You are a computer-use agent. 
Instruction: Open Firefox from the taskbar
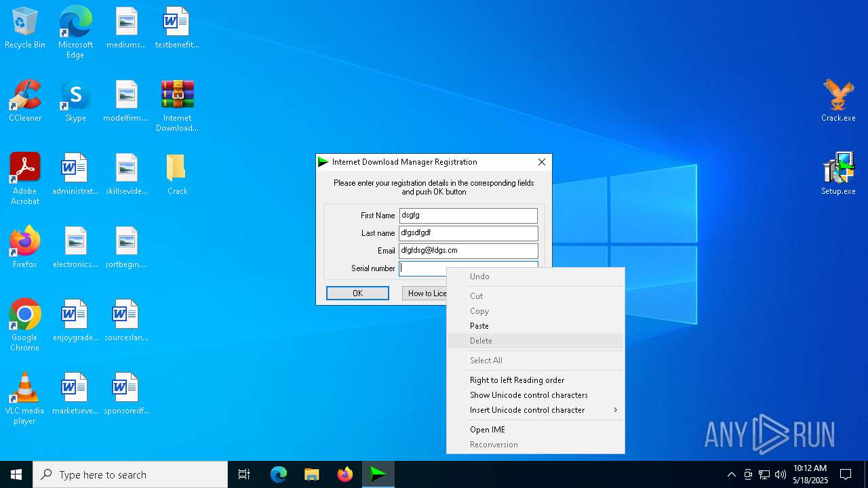[345, 474]
